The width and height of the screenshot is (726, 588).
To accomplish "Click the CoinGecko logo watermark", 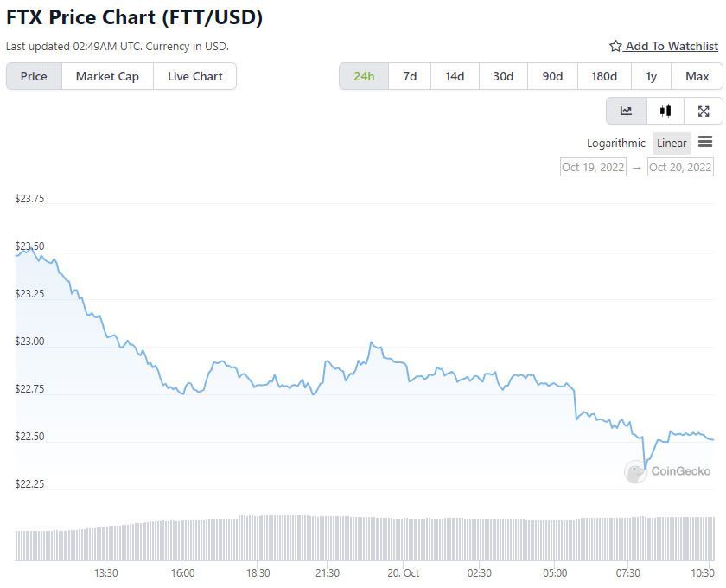I will coord(667,471).
